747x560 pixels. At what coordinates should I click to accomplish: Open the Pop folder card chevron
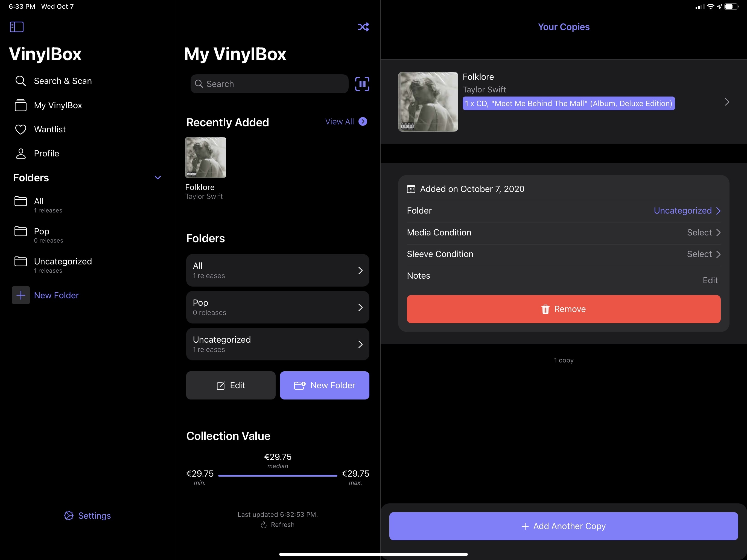pyautogui.click(x=360, y=307)
